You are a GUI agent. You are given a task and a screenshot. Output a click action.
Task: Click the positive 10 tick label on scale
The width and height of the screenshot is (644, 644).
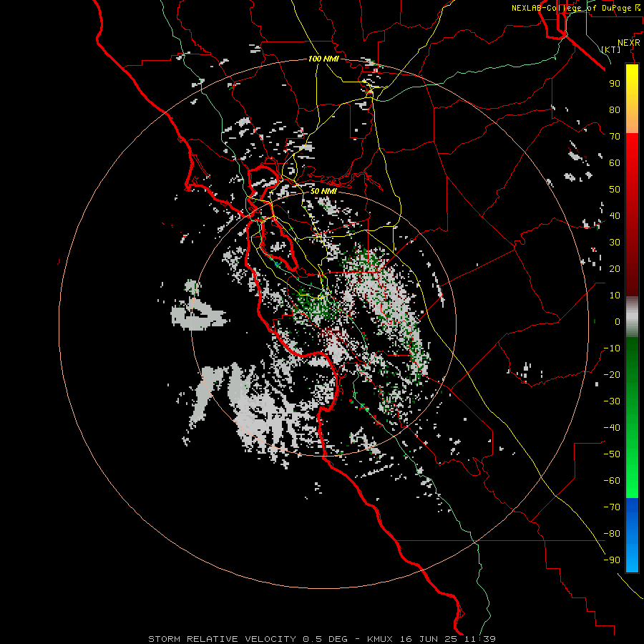tap(615, 296)
